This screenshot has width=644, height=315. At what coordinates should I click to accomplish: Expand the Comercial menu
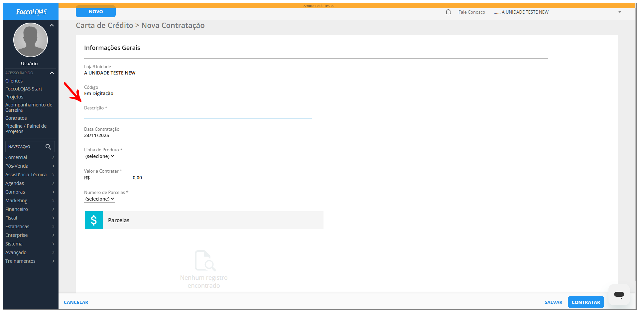pos(30,157)
